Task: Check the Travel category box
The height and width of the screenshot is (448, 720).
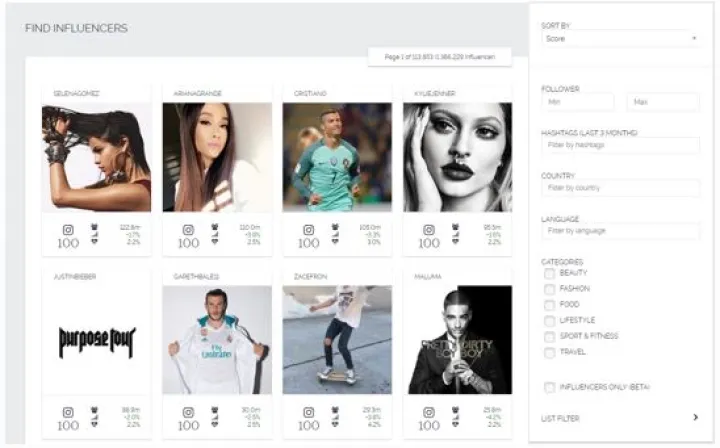Action: 549,352
